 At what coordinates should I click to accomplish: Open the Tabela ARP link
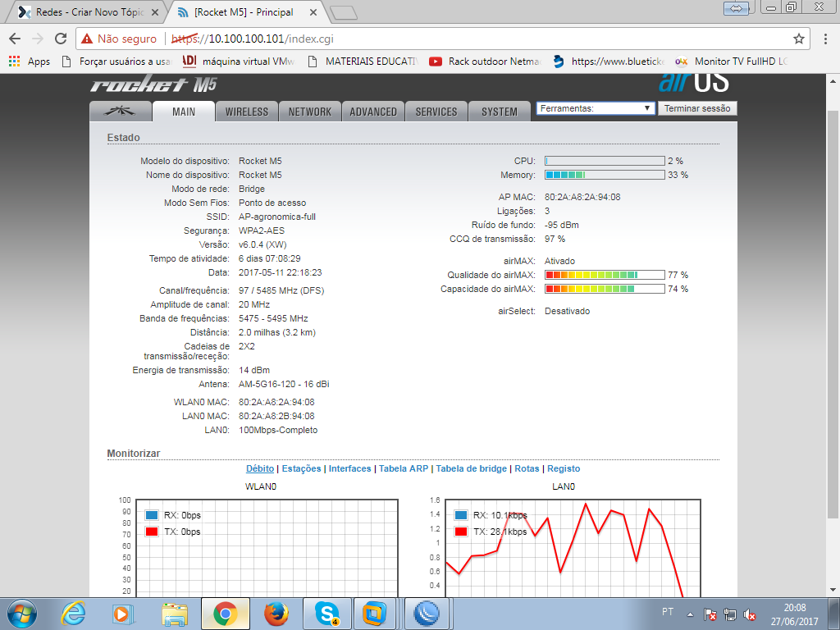coord(404,468)
